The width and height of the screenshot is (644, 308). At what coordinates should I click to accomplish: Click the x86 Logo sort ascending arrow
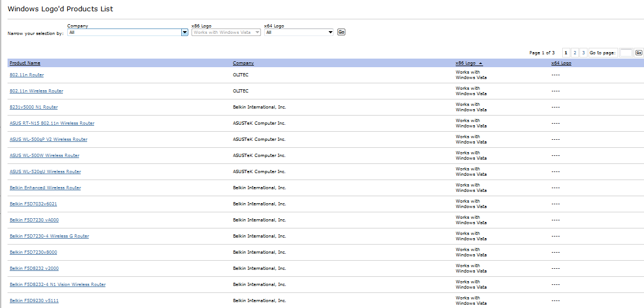tap(480, 63)
